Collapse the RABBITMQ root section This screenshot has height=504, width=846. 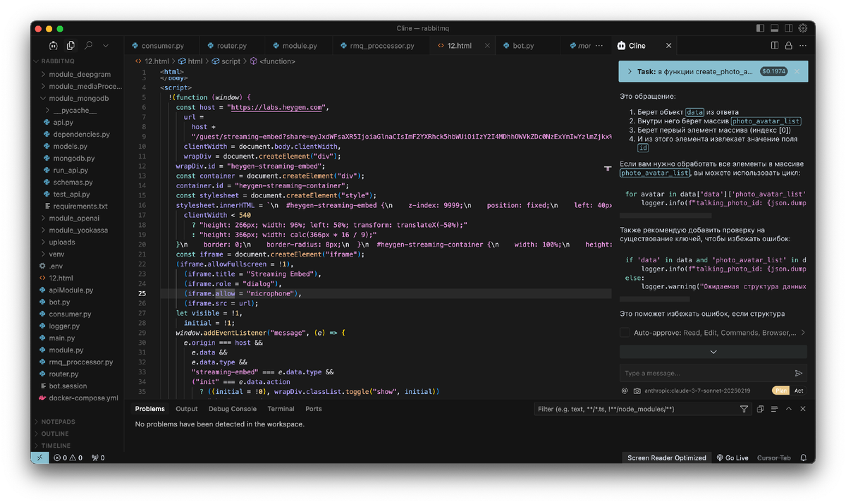[59, 61]
